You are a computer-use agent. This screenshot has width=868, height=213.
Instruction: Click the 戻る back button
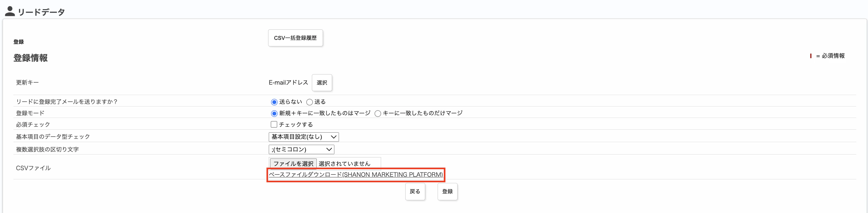(x=415, y=191)
